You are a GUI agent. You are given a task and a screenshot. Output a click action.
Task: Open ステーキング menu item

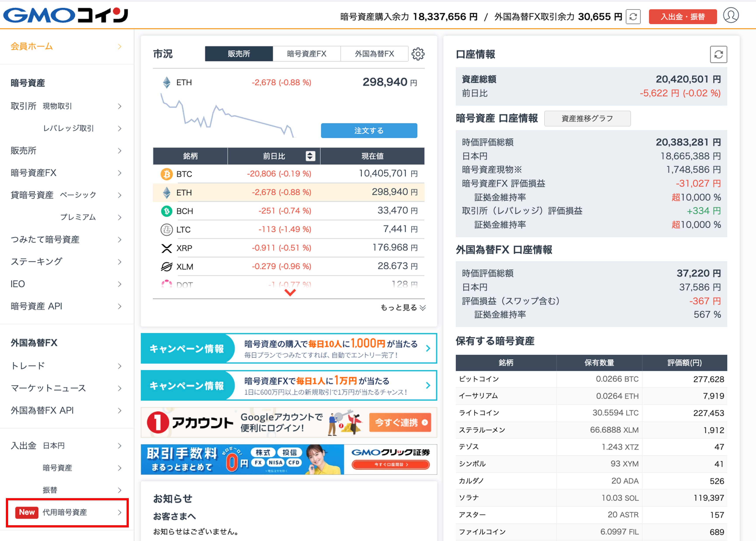point(67,261)
